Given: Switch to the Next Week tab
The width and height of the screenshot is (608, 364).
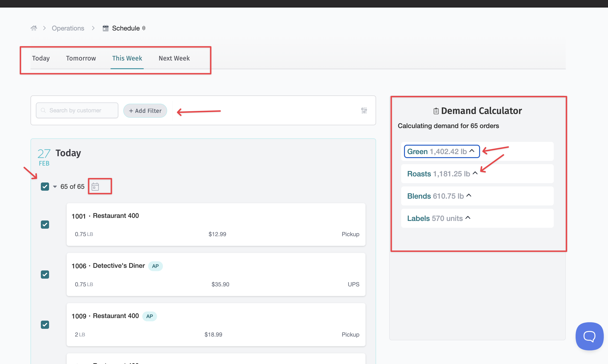Looking at the screenshot, I should coord(174,58).
